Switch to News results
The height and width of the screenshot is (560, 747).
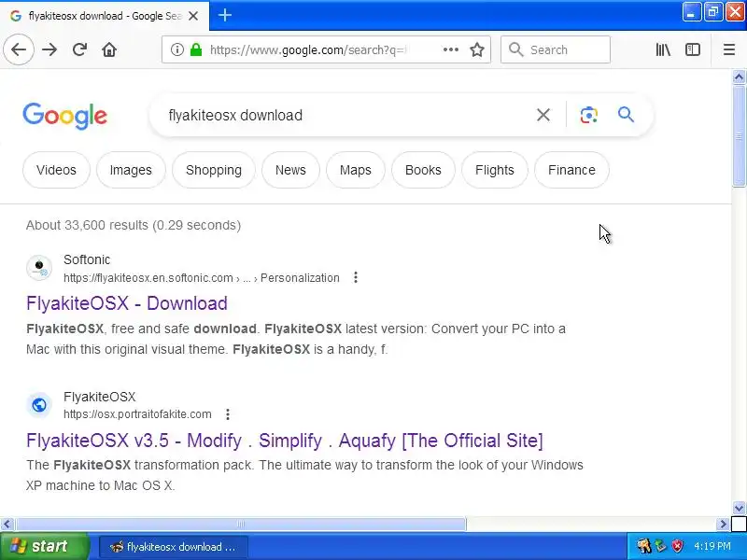click(290, 170)
